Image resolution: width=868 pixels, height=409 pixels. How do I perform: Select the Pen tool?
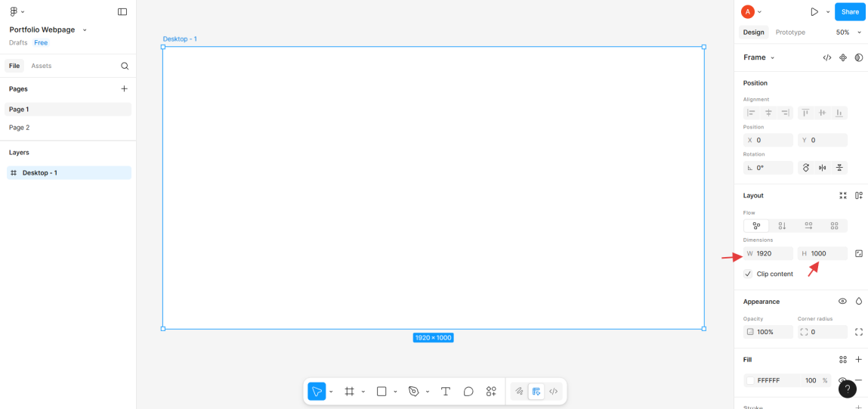coord(413,392)
